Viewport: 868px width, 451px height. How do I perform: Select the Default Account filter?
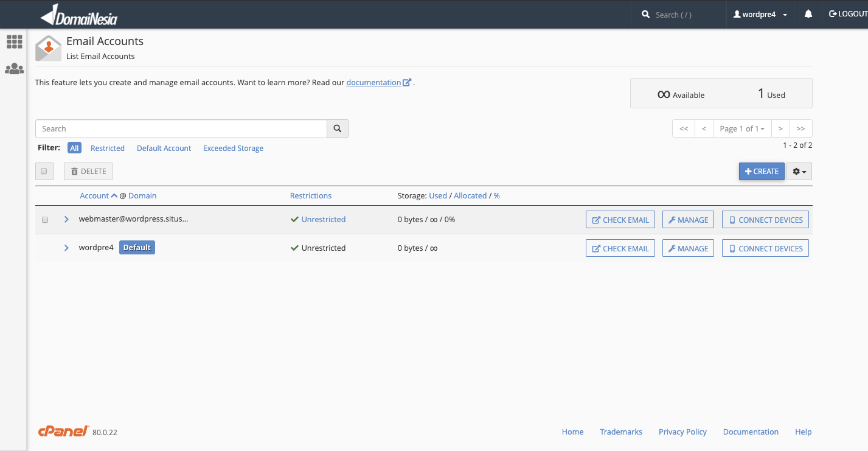(164, 148)
